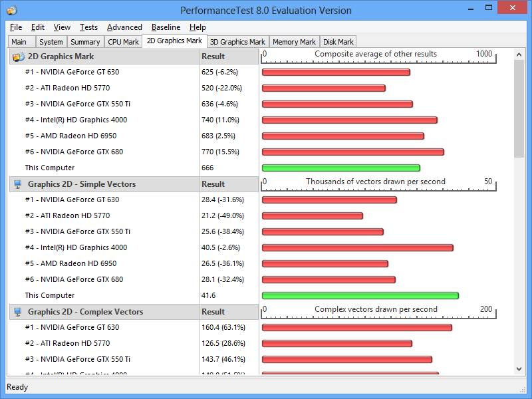Select result value '625 (-6.2%)'
This screenshot has height=399, width=532.
coord(219,72)
